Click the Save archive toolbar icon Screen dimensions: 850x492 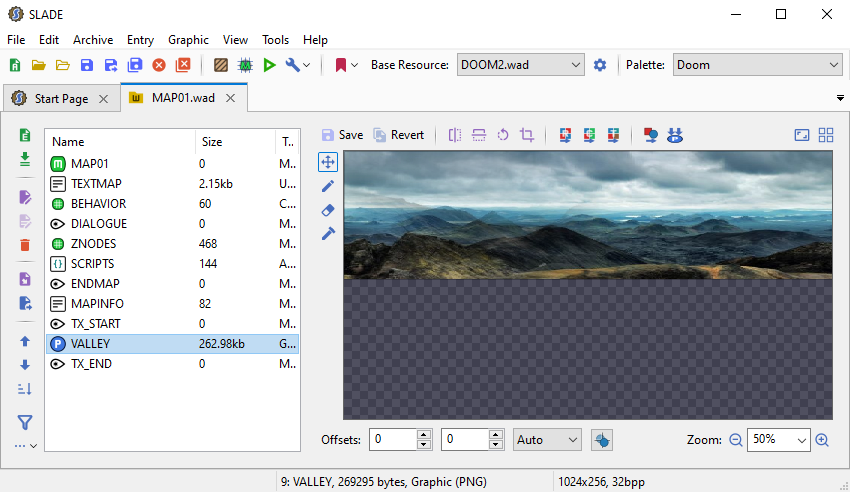tap(87, 65)
